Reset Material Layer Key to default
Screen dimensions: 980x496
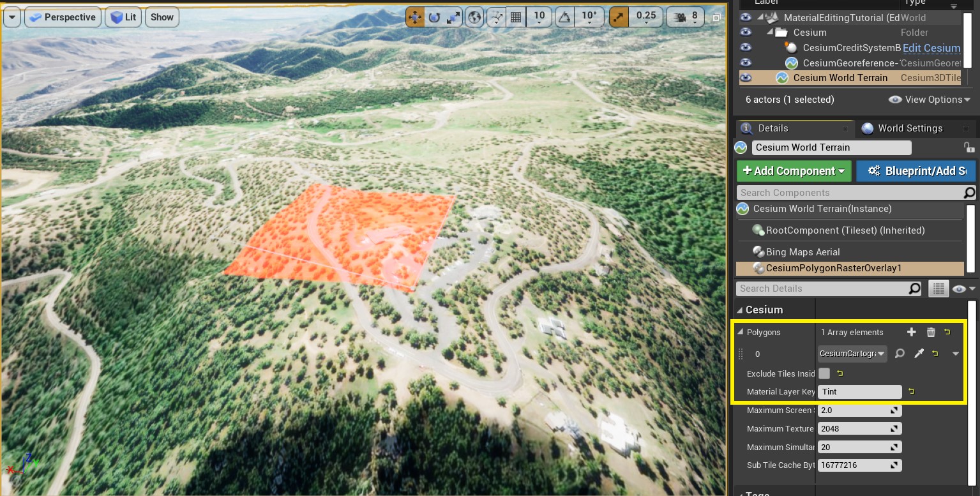912,392
